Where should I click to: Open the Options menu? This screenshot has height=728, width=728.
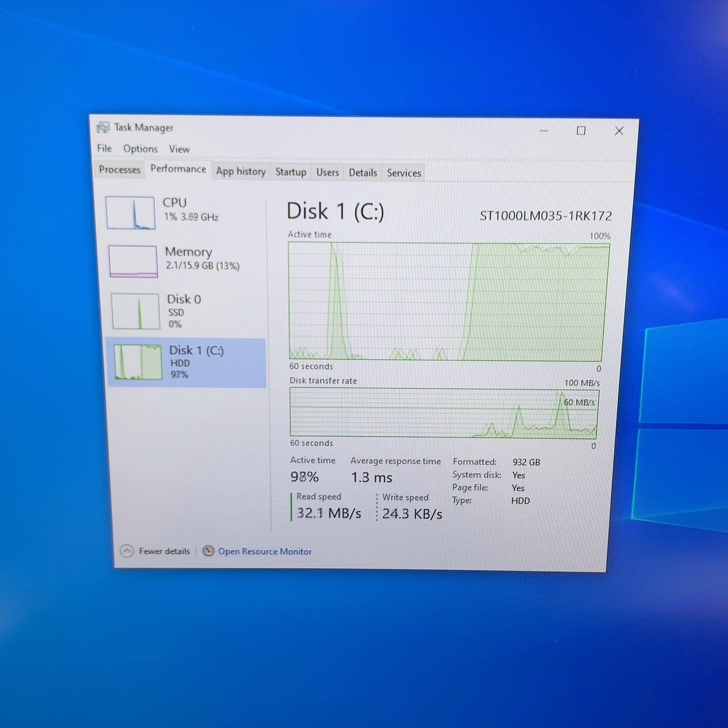[141, 149]
